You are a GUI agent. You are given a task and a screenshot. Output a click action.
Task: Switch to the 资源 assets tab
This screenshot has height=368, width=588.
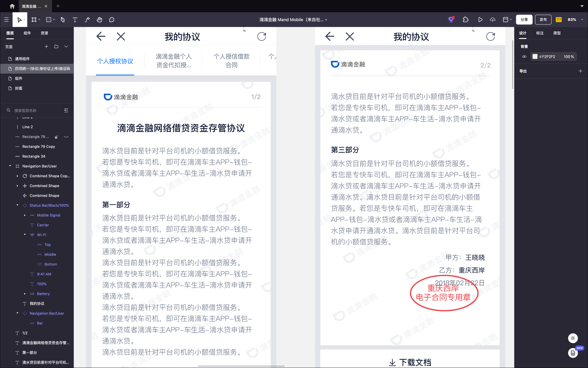(44, 33)
